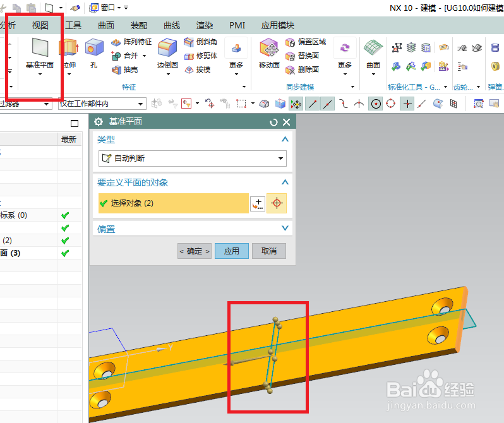The width and height of the screenshot is (504, 423).
Task: Toggle Control Point snap
Action: tap(344, 104)
